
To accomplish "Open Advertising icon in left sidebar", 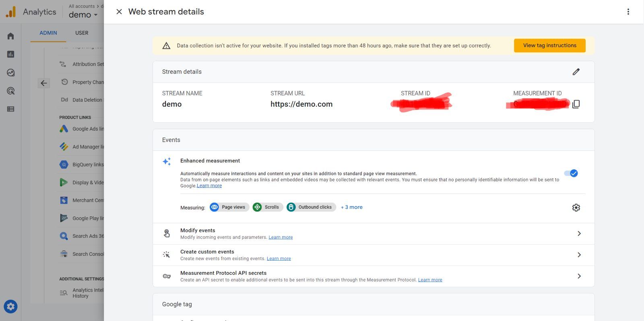I will point(11,91).
